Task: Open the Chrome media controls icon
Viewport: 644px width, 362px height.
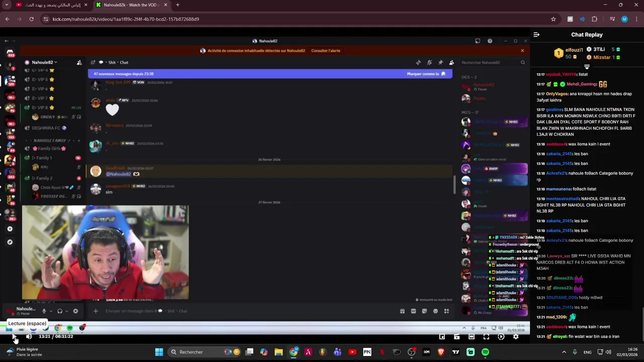Action: pyautogui.click(x=612, y=19)
